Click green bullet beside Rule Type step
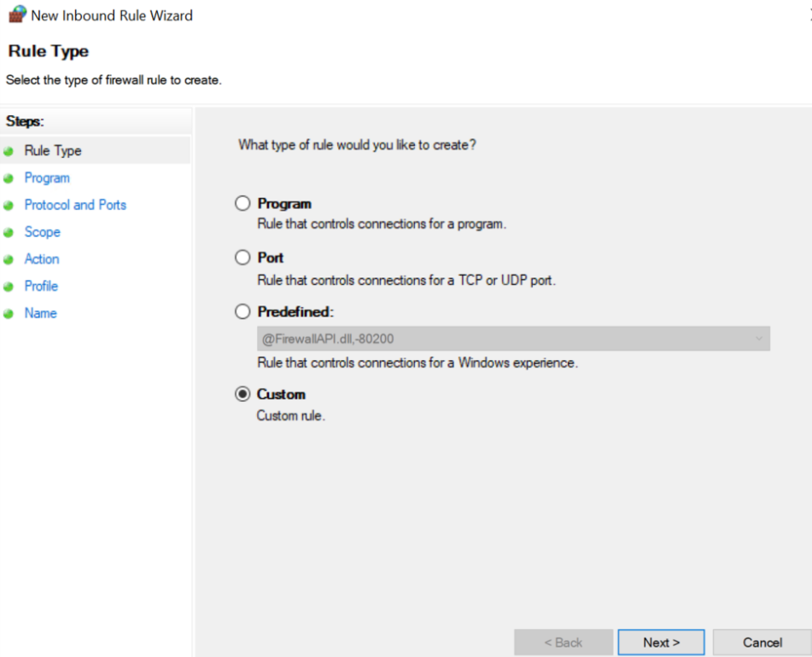 (9, 152)
